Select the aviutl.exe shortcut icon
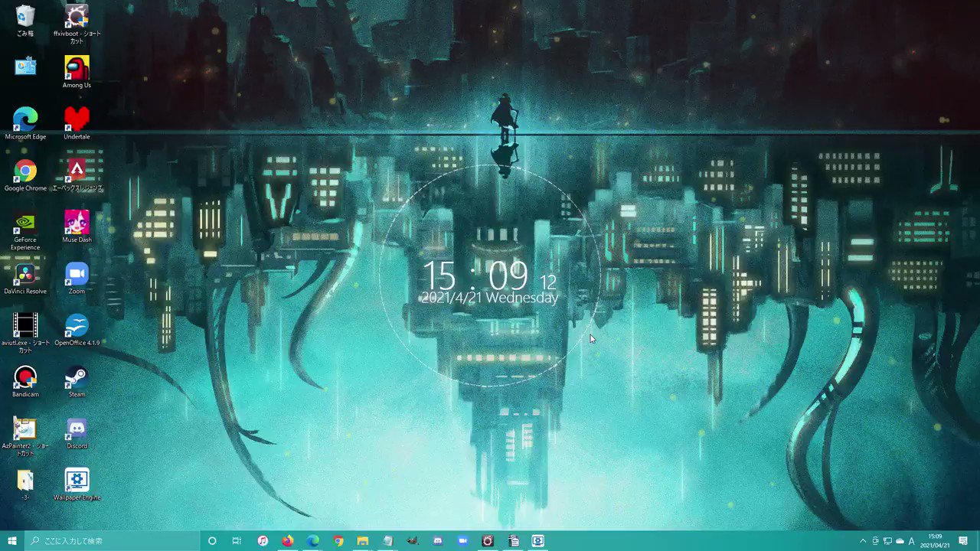 (x=25, y=334)
